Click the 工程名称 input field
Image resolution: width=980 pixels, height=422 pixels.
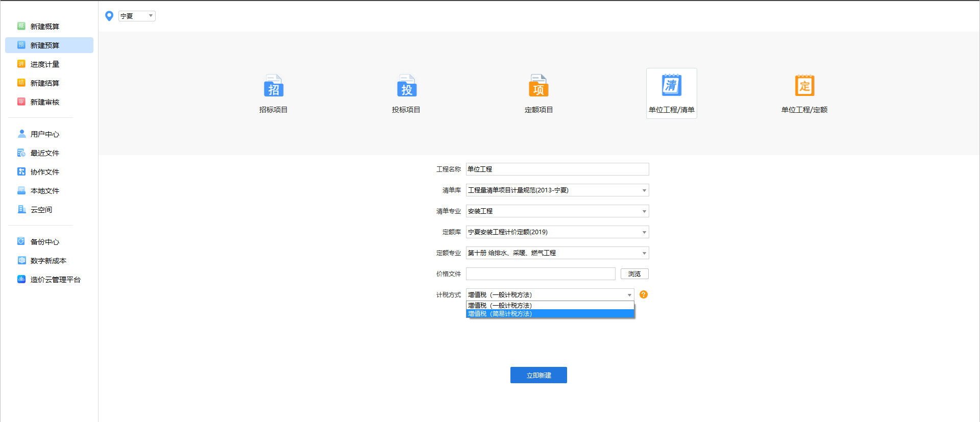coord(557,169)
